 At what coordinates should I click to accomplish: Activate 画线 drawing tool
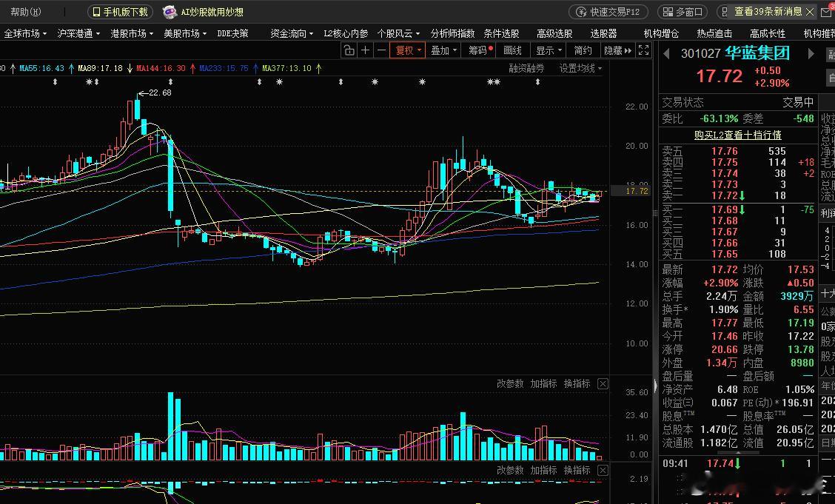[512, 50]
